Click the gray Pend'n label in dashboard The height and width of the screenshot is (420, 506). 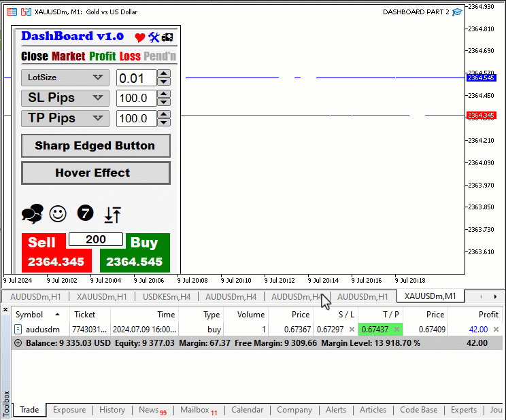pyautogui.click(x=160, y=56)
